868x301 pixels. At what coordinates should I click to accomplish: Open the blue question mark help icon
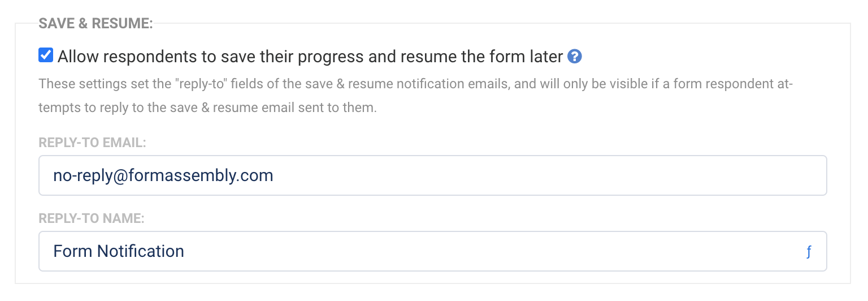coord(575,57)
